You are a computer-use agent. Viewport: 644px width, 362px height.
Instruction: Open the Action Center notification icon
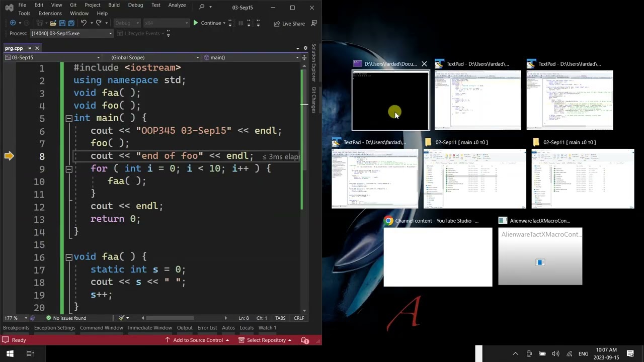pos(630,354)
